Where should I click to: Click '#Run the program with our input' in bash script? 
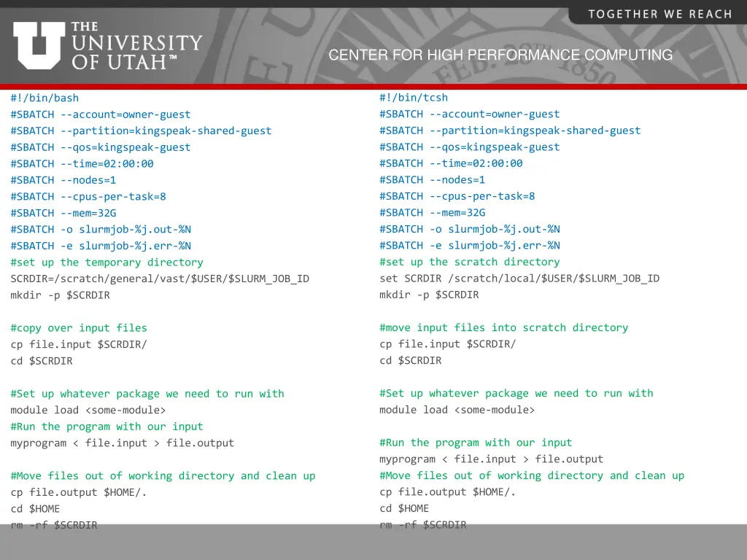(107, 427)
